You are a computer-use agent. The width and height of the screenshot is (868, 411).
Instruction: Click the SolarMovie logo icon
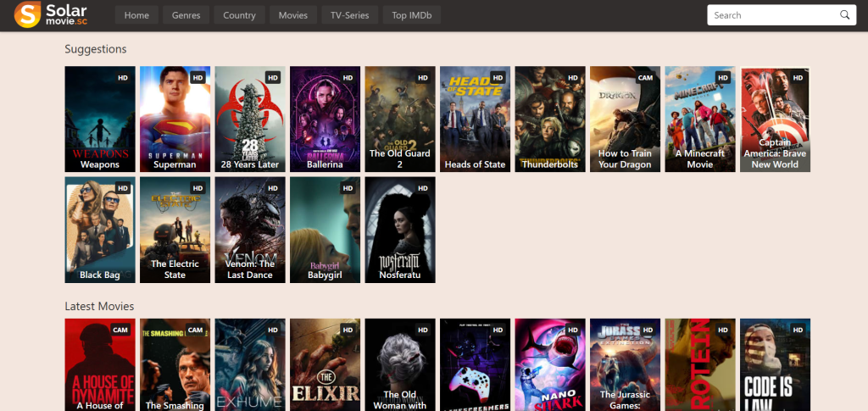click(x=27, y=14)
